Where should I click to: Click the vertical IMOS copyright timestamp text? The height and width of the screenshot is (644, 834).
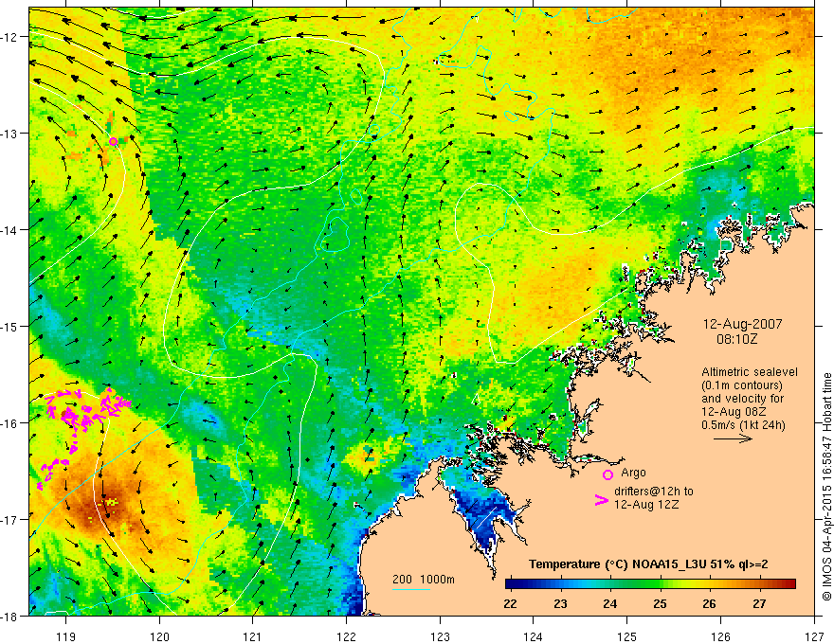826,487
